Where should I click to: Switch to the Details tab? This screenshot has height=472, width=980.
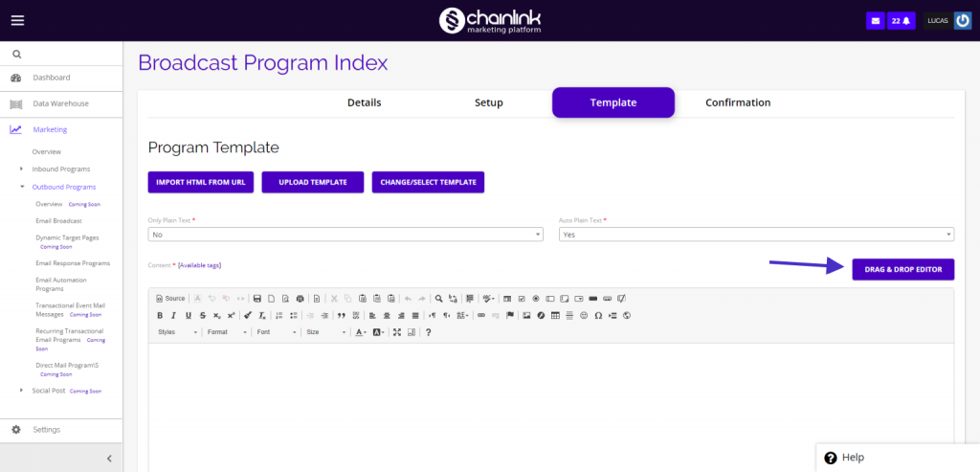pyautogui.click(x=365, y=102)
